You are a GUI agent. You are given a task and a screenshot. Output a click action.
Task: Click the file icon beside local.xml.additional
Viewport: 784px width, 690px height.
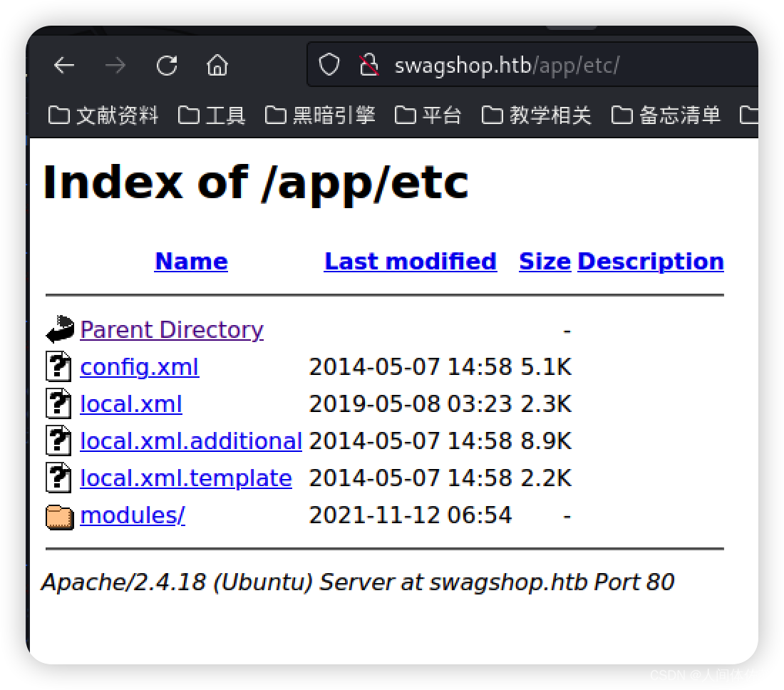coord(59,441)
